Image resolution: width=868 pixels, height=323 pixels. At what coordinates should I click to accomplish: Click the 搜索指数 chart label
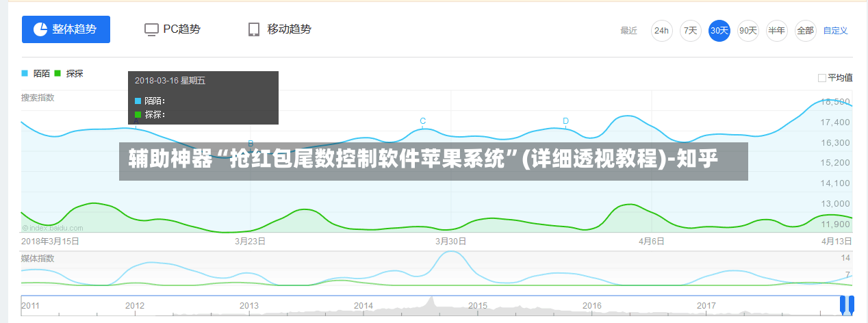point(38,98)
